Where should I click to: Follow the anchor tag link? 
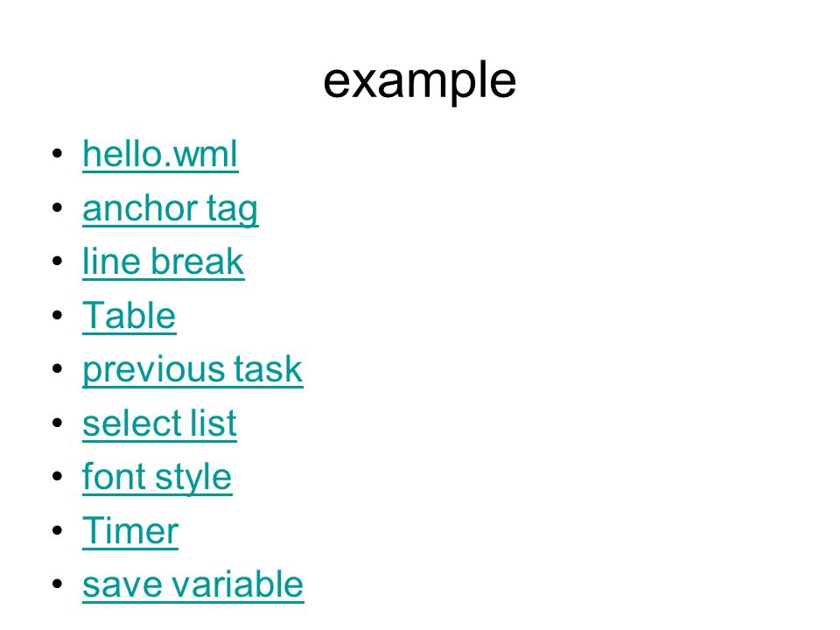pyautogui.click(x=171, y=209)
